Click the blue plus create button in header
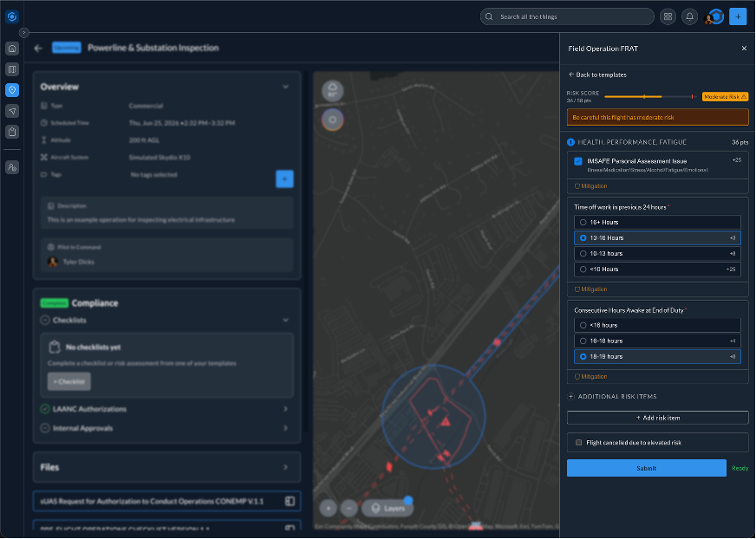The image size is (756, 539). click(x=738, y=16)
